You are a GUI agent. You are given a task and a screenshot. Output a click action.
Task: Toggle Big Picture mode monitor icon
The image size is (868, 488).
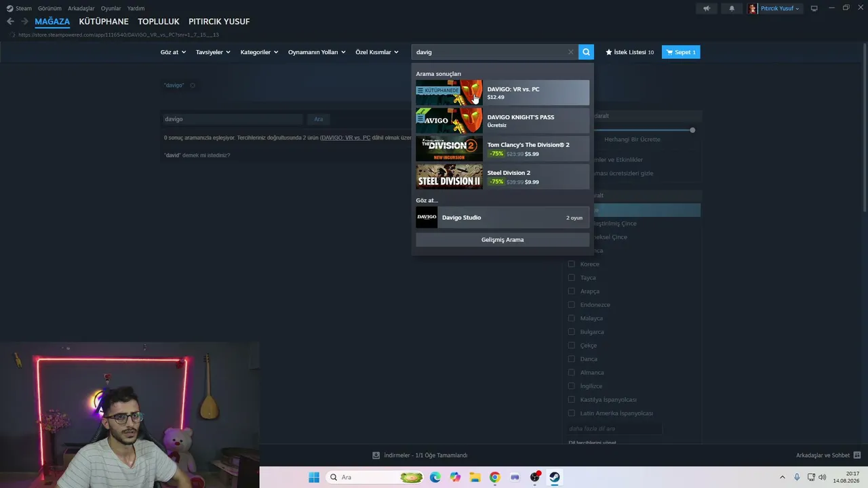(814, 8)
